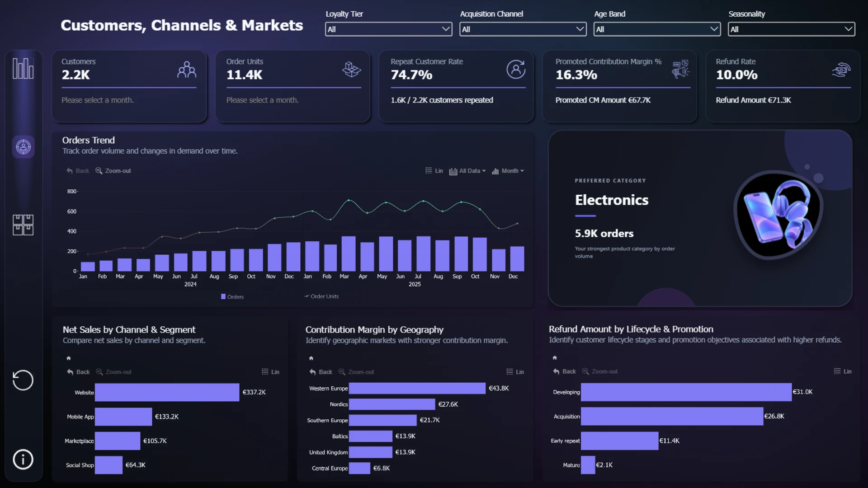The image size is (868, 488).
Task: Click the Acquisition refund bar
Action: [672, 416]
